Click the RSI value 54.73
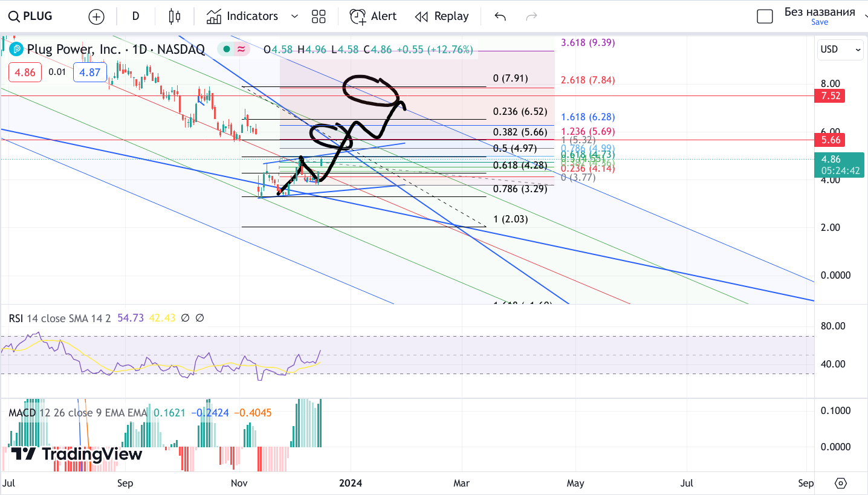 click(130, 318)
